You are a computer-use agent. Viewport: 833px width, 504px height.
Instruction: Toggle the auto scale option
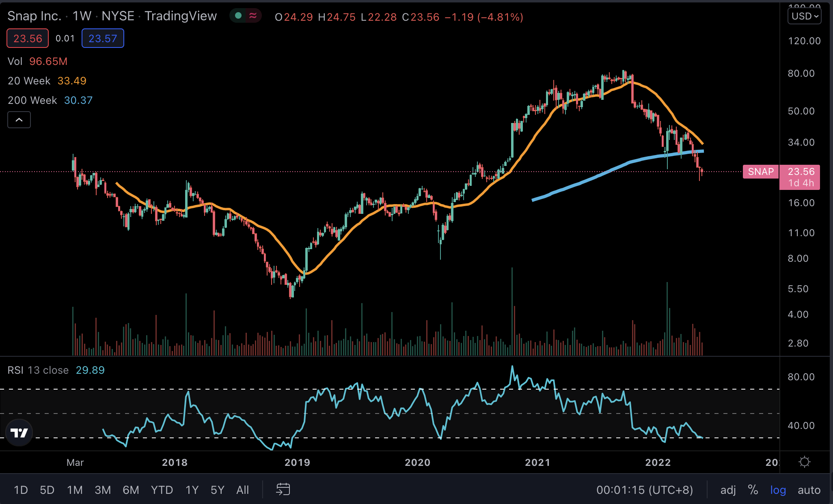coord(809,490)
